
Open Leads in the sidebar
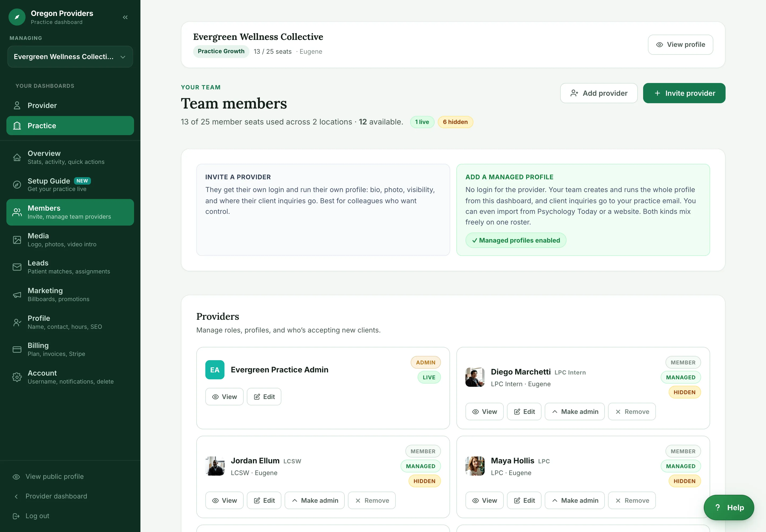pos(70,267)
